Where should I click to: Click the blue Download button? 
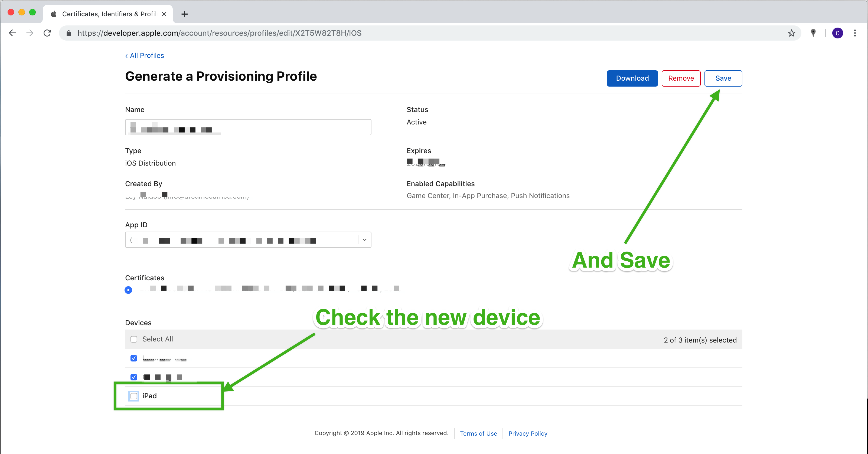[x=632, y=78]
